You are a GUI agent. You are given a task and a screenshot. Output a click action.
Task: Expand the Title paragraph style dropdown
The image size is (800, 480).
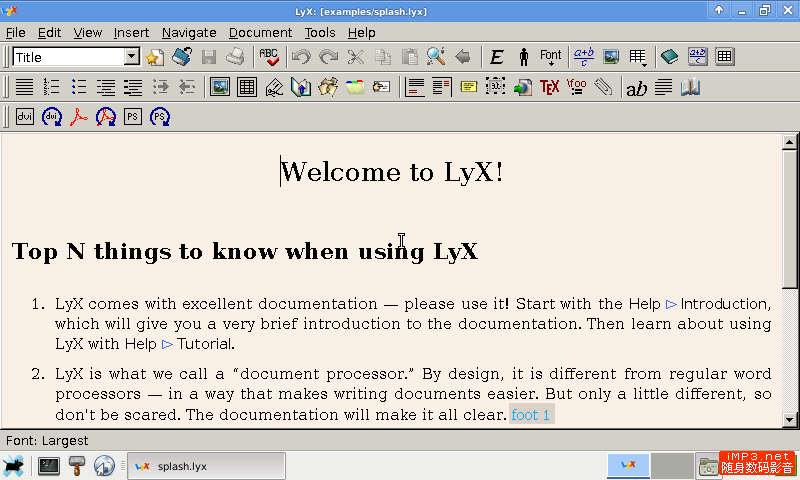click(x=132, y=57)
